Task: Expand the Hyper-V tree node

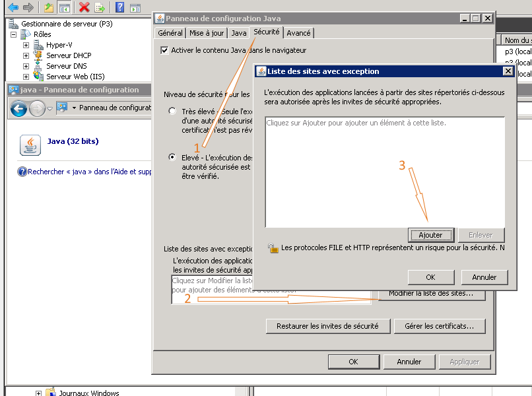Action: (26, 45)
